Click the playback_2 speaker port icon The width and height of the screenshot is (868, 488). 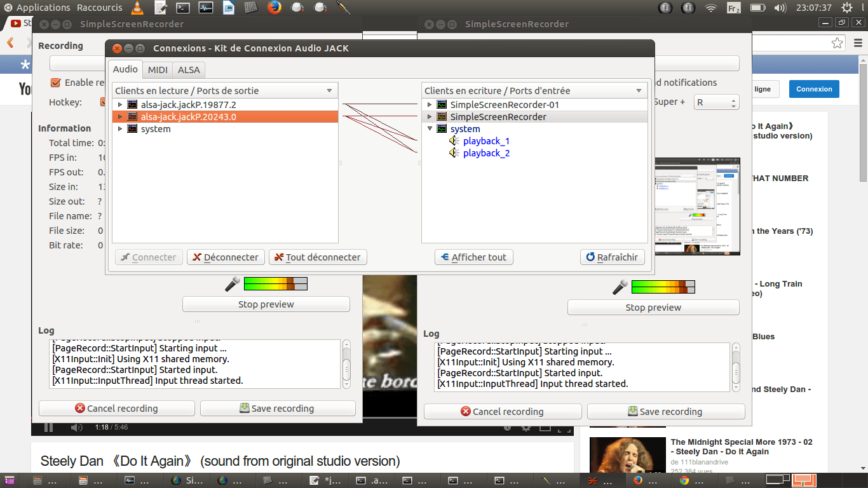click(454, 153)
